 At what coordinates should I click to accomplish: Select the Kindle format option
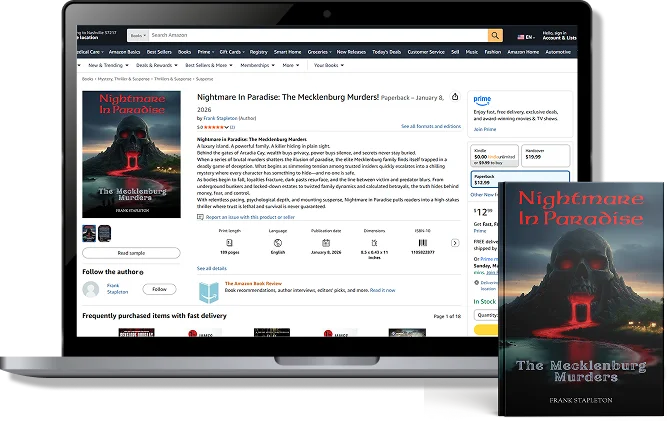point(495,156)
